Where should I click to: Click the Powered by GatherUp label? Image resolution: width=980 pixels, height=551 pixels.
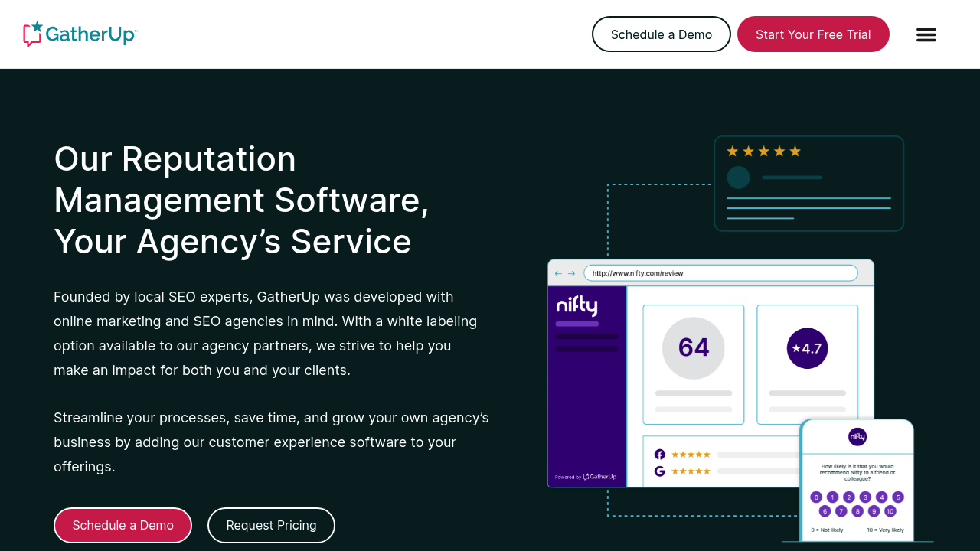[x=586, y=477]
